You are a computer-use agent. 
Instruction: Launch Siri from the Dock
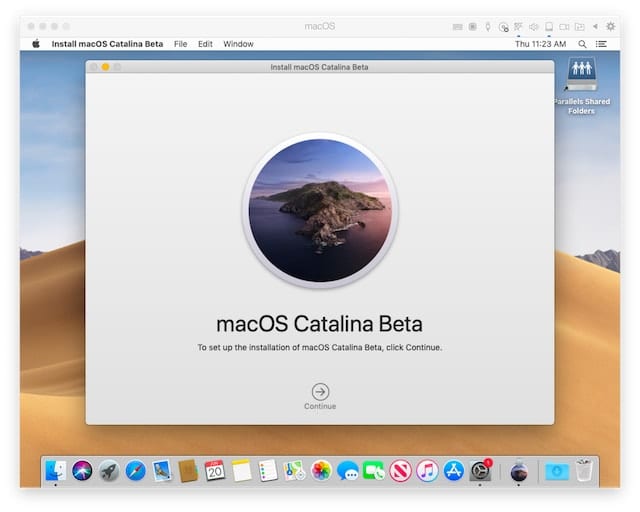(83, 471)
